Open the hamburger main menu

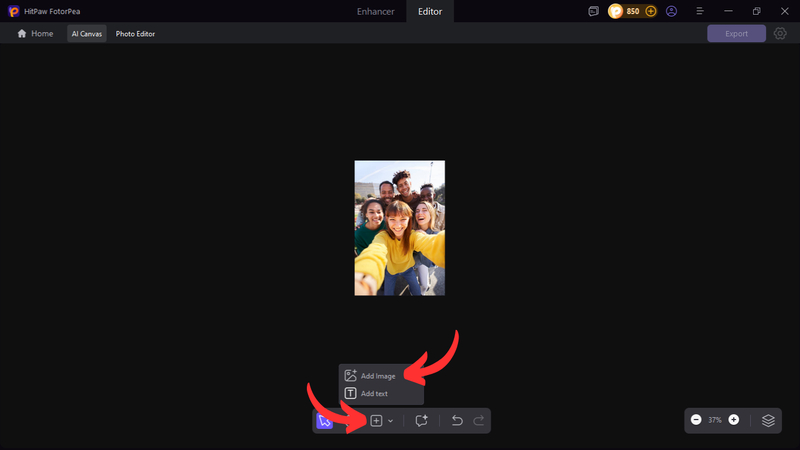[700, 11]
